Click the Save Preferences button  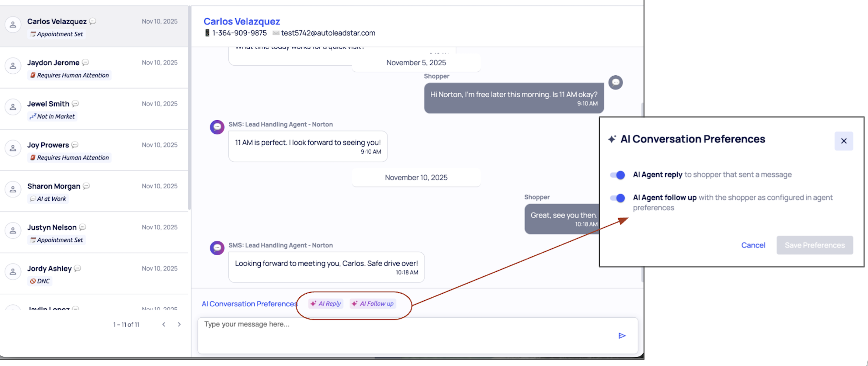[x=814, y=245]
